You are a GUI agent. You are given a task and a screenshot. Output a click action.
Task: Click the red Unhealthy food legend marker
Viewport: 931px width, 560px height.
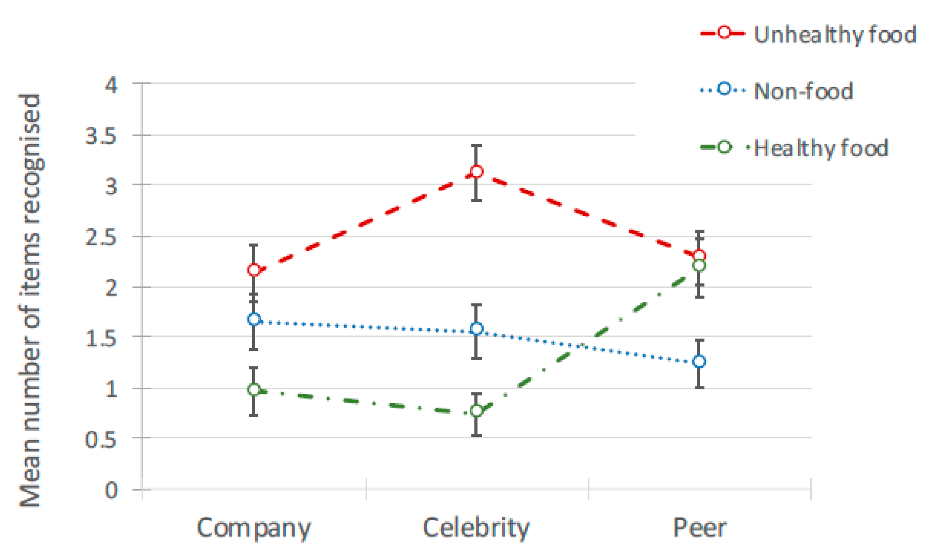click(723, 33)
